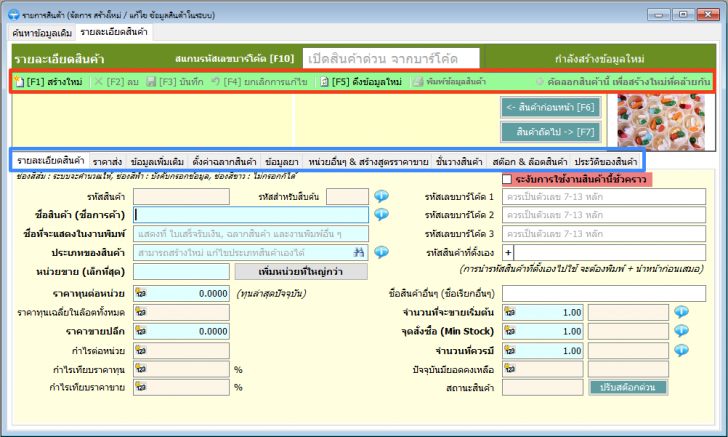Click the ชื่อสินค้า (ชื่อการค้า) input field
The image size is (728, 437).
tap(251, 215)
